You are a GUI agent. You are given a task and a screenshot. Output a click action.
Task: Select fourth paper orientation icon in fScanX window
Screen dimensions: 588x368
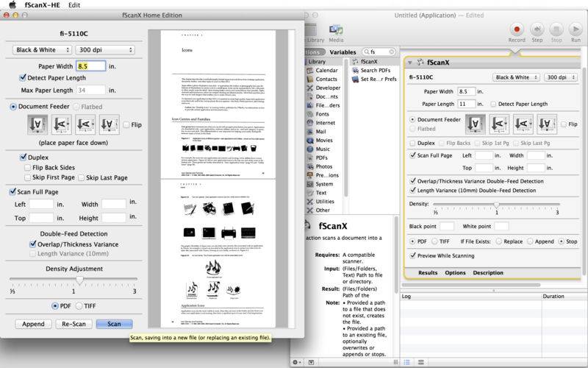(x=110, y=124)
